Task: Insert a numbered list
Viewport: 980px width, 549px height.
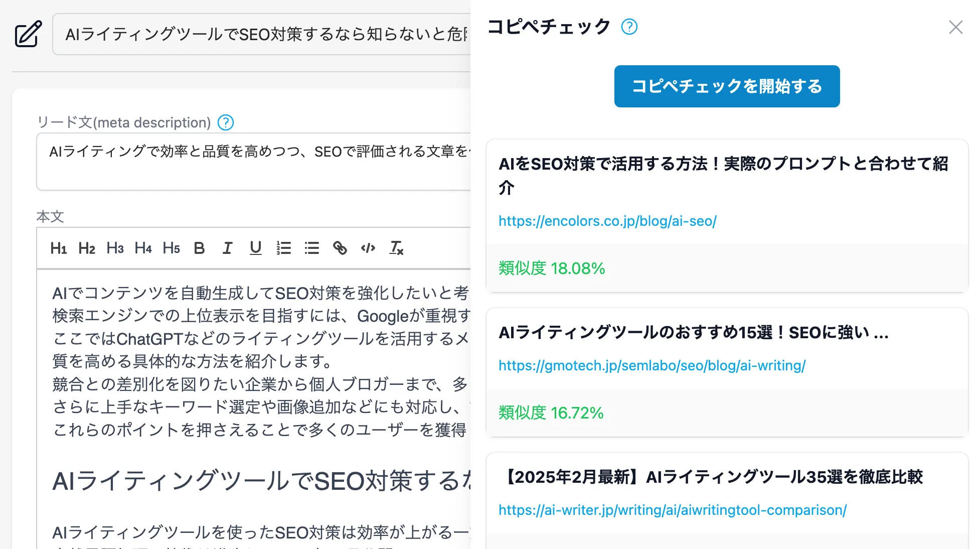Action: coord(284,248)
